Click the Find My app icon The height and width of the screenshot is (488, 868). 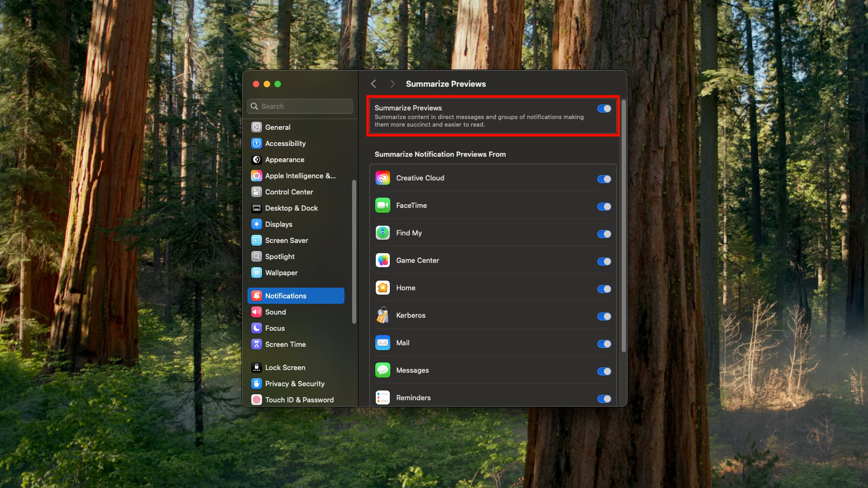point(383,233)
